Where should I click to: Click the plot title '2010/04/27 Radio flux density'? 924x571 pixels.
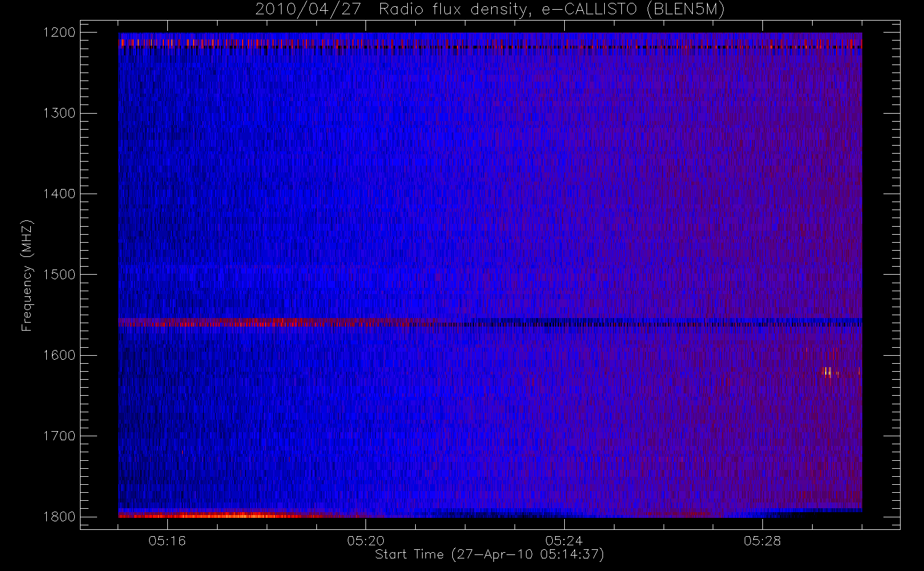click(393, 10)
